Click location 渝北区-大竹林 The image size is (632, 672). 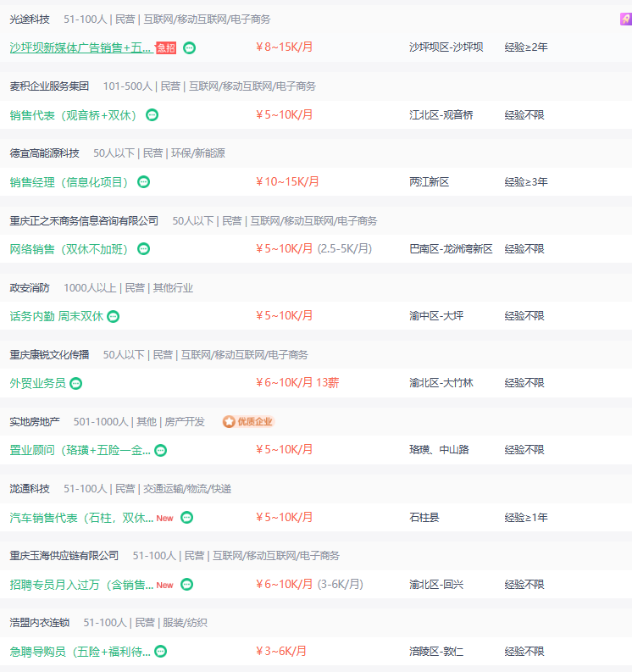[x=441, y=383]
